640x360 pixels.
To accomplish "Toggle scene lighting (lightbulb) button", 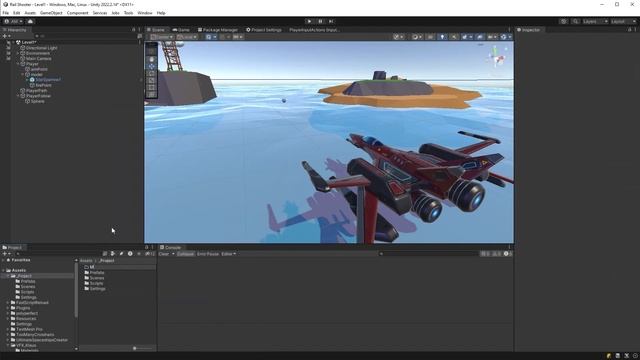I will [442, 37].
